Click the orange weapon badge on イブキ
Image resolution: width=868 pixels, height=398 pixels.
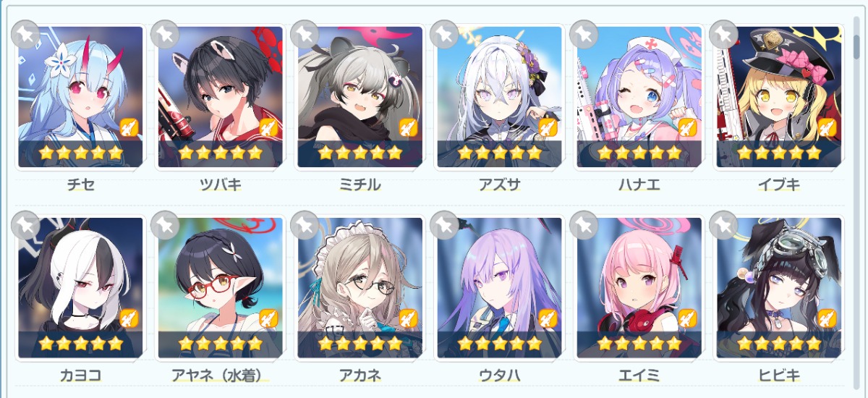point(827,128)
